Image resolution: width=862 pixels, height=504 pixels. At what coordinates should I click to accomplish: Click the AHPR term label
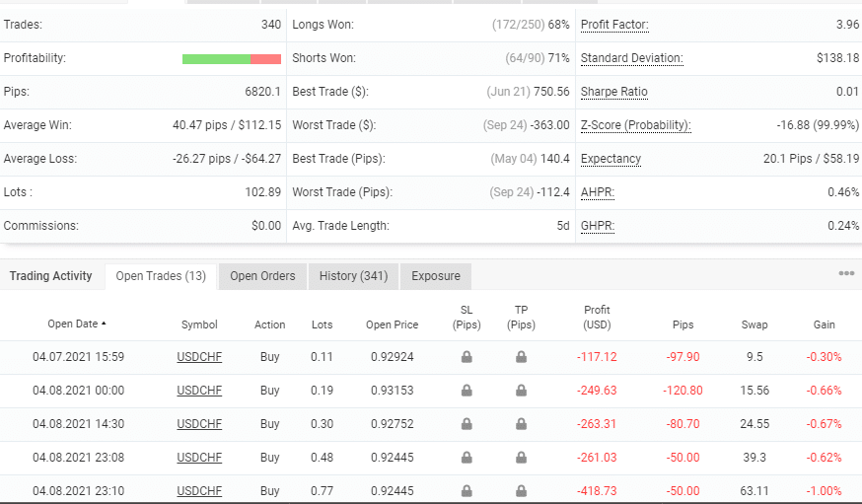[x=598, y=192]
